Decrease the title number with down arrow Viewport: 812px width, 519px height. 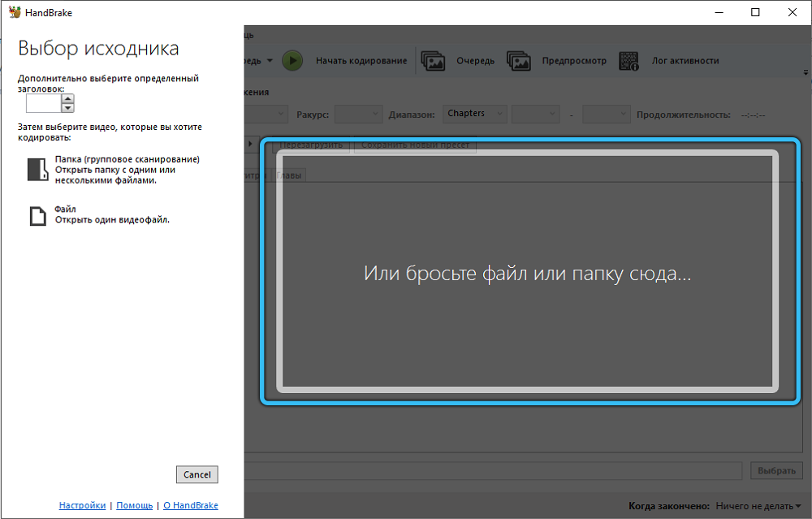tap(68, 107)
